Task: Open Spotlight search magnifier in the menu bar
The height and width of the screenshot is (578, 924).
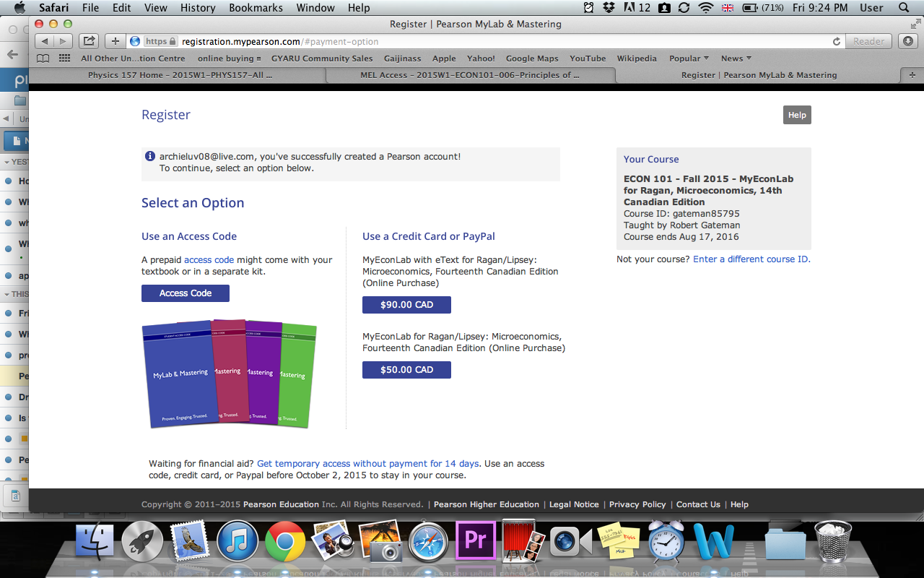Action: tap(904, 8)
